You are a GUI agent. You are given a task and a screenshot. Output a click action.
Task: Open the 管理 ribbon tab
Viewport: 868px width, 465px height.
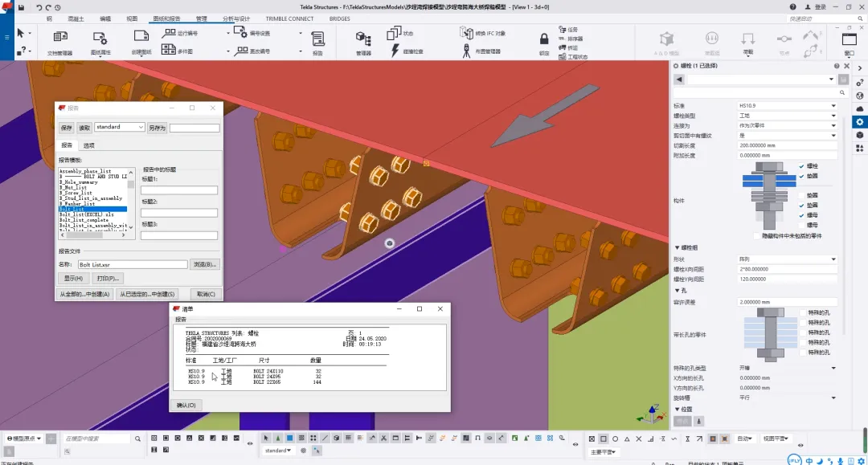coord(202,18)
